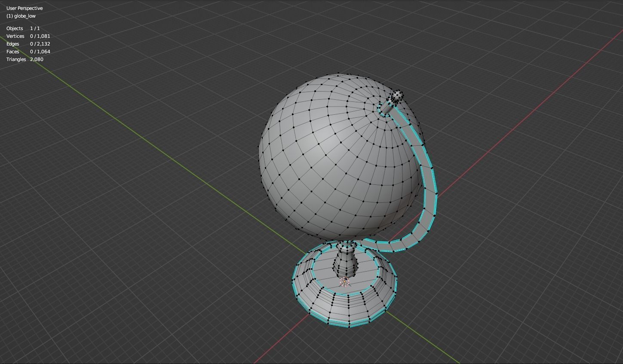Click the small knob atop the globe axis

click(397, 95)
